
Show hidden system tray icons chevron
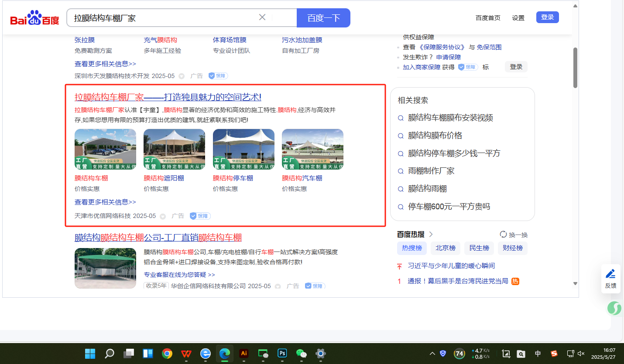click(x=432, y=353)
